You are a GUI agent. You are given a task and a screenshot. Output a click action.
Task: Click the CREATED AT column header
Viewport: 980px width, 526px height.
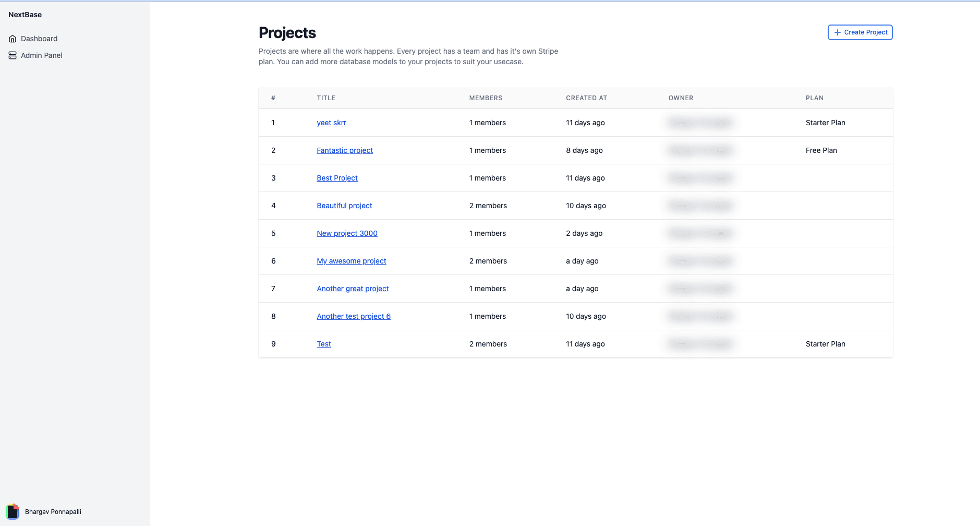[587, 98]
